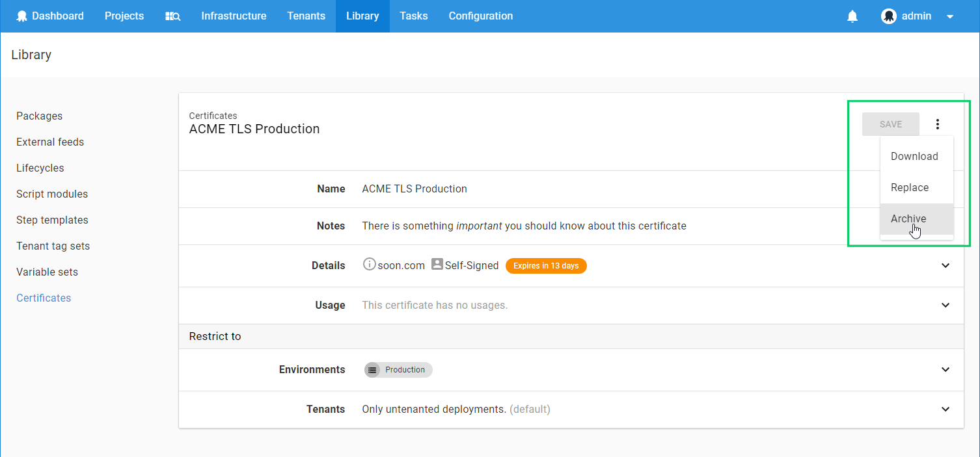Image resolution: width=980 pixels, height=457 pixels.
Task: Click the notification bell icon
Action: click(x=852, y=16)
